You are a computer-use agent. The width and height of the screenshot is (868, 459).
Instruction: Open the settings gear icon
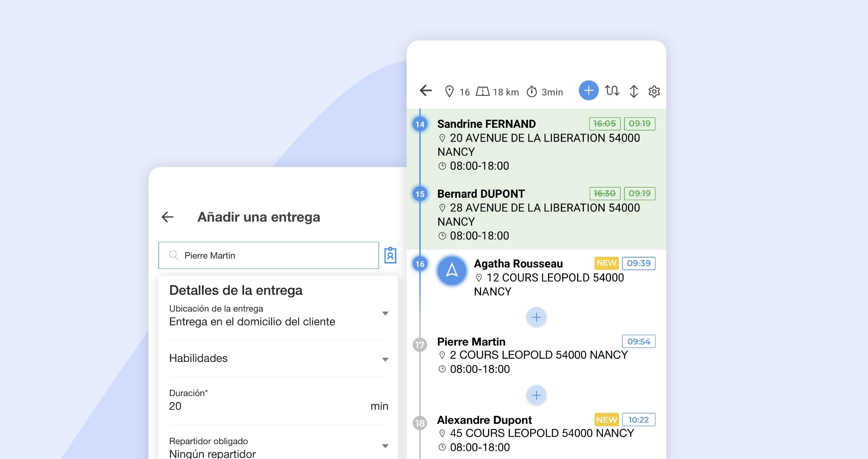pos(654,91)
